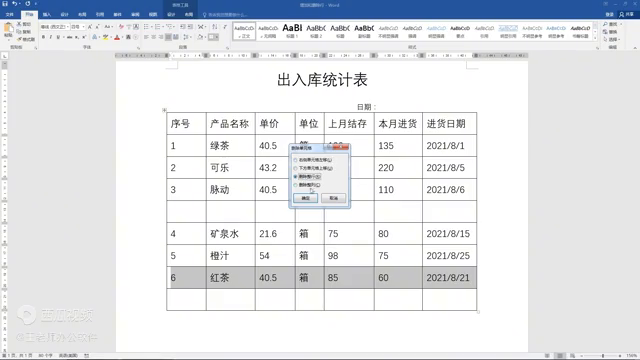The image size is (640, 360).
Task: Click the Format Painter brush icon
Action: point(19,39)
